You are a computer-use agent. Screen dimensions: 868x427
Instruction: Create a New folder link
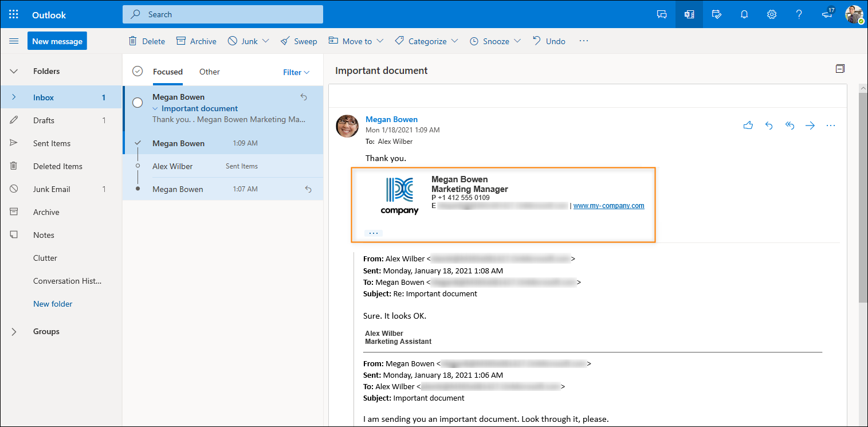53,304
